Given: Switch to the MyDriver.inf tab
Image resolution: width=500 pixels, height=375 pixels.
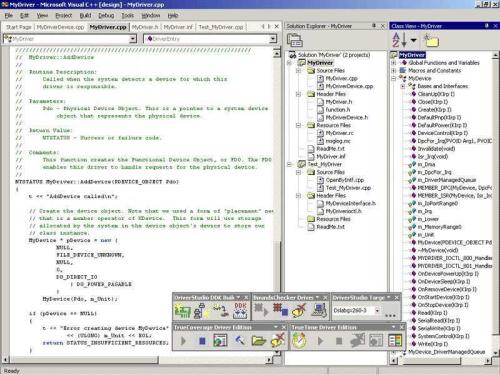Looking at the screenshot, I should coord(178,27).
